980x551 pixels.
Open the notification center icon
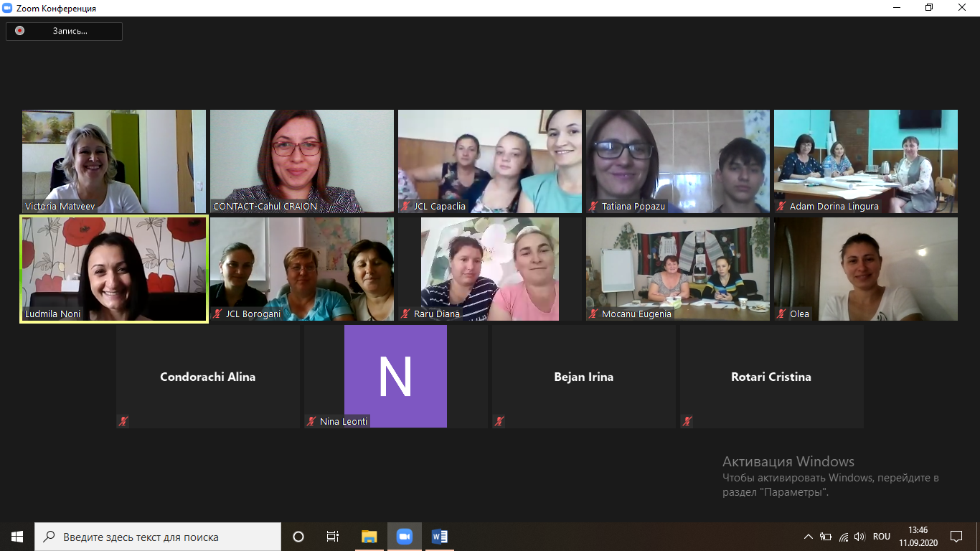click(x=956, y=537)
